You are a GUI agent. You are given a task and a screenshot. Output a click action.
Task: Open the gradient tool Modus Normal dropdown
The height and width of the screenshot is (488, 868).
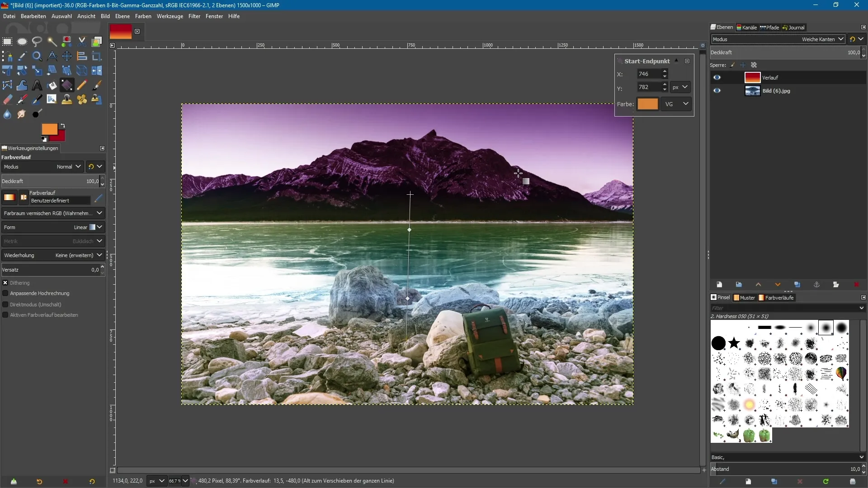click(42, 167)
